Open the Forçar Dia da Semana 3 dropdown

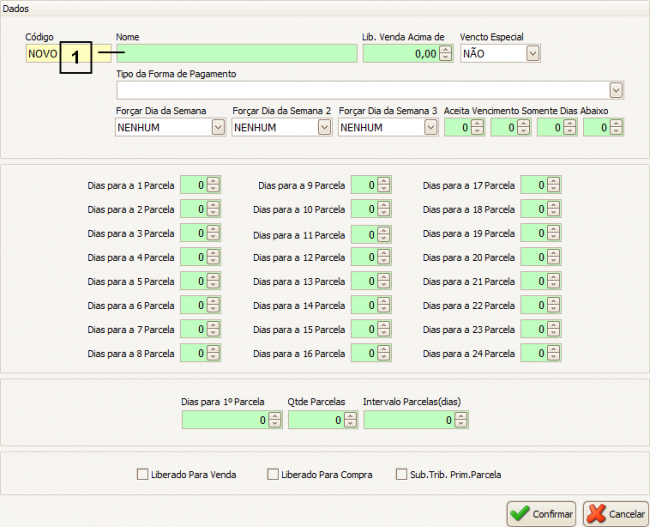(x=430, y=127)
